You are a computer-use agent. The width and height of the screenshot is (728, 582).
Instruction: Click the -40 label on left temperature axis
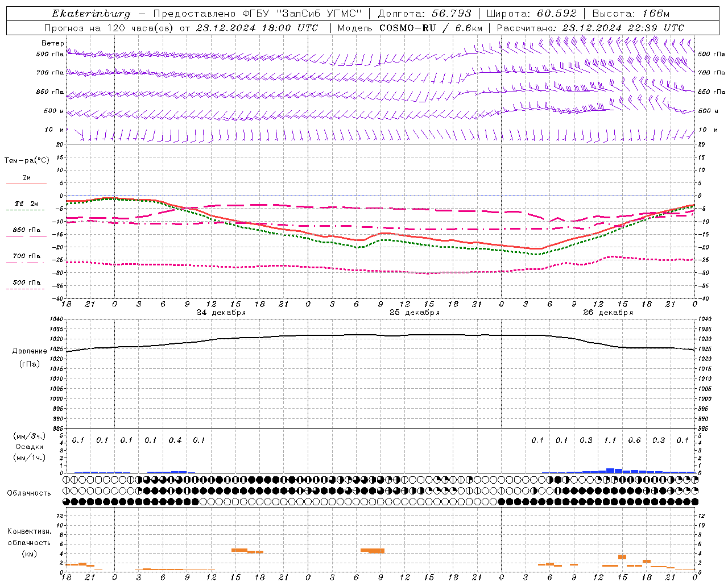click(58, 298)
